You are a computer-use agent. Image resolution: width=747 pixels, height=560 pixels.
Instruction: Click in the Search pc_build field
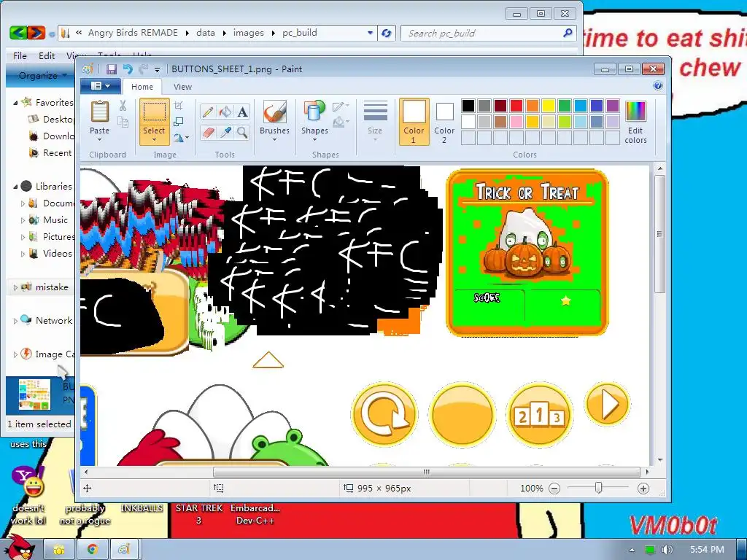488,33
